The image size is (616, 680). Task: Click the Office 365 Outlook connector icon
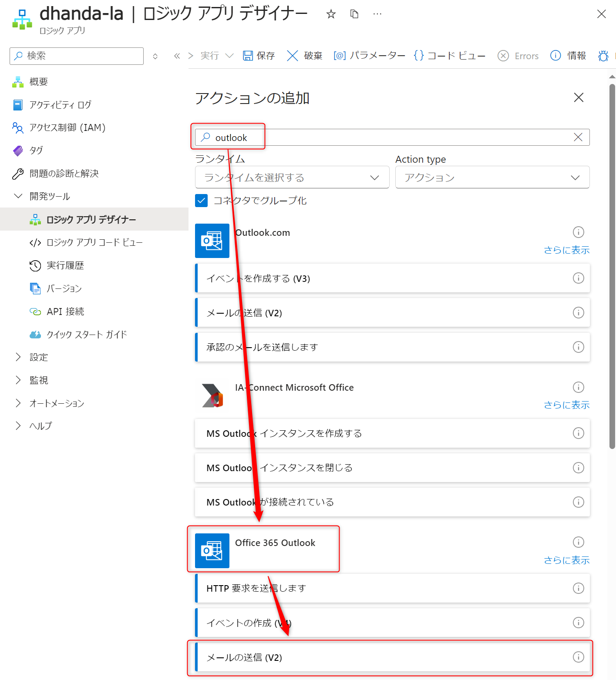coord(212,550)
